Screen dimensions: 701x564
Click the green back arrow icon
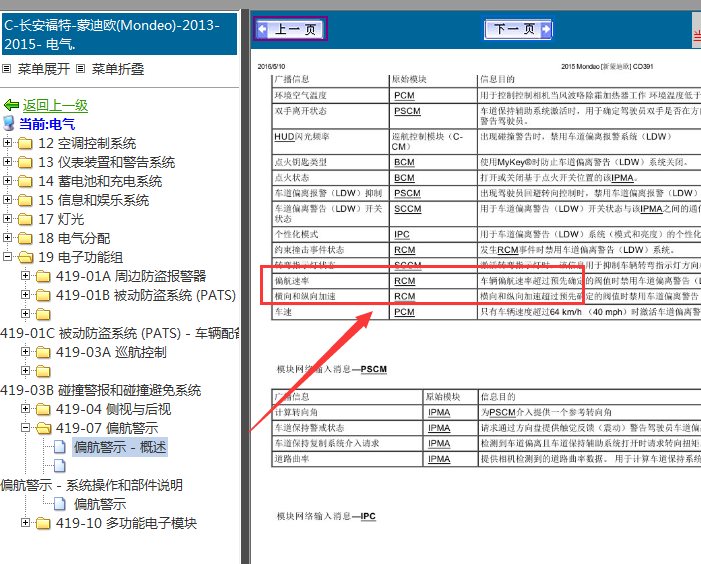pyautogui.click(x=11, y=105)
